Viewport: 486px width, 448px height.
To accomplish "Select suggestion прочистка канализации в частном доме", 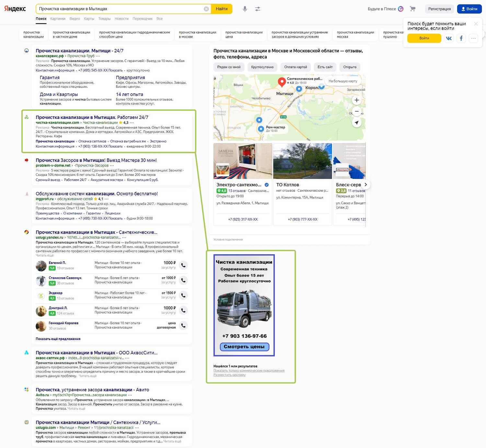I will [72, 35].
